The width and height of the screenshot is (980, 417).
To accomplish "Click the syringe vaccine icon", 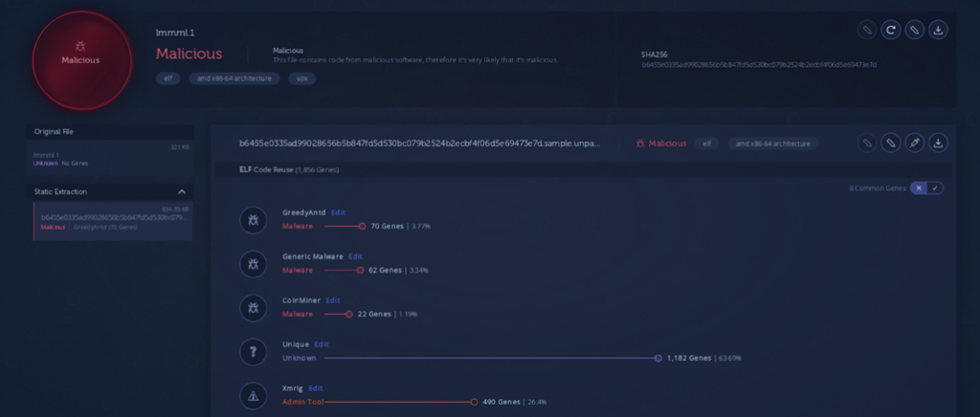I will tap(914, 143).
